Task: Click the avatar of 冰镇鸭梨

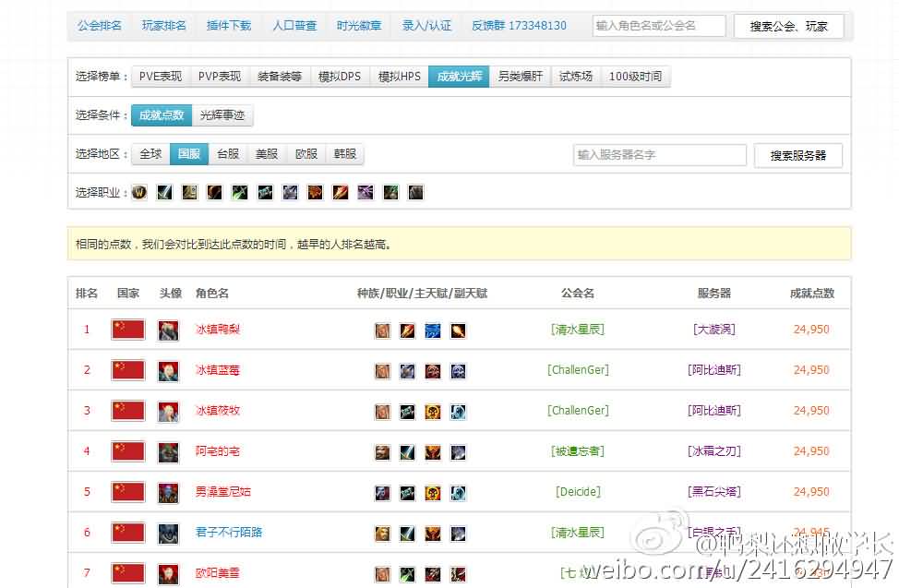Action: (168, 330)
